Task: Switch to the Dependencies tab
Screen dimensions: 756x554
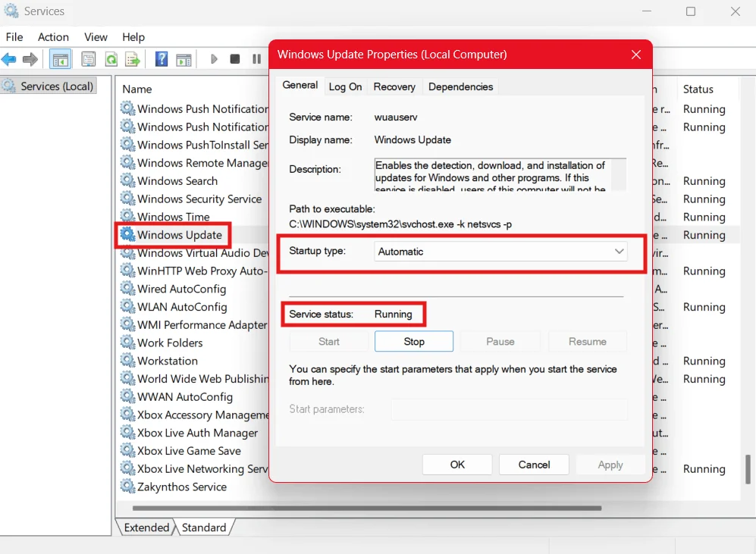Action: [x=460, y=86]
